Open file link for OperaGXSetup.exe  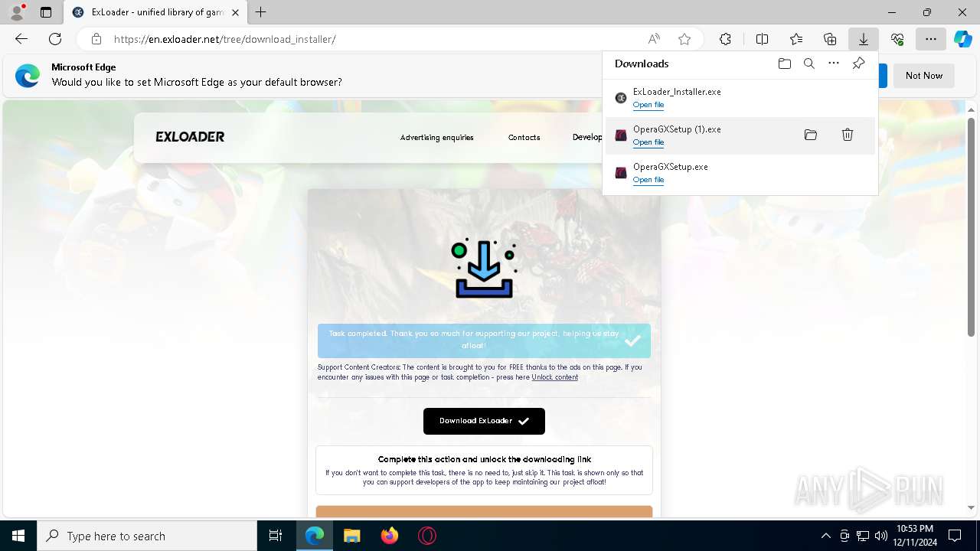pos(648,180)
